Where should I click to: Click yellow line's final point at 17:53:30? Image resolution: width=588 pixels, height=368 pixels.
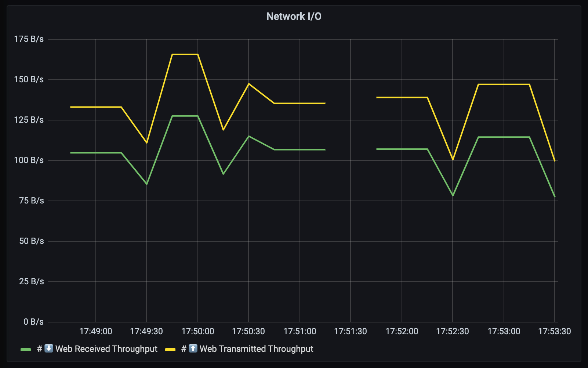coord(554,161)
